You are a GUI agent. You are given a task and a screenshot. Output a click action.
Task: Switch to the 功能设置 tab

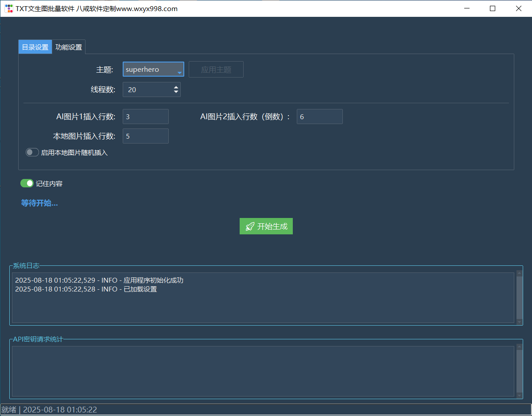69,47
